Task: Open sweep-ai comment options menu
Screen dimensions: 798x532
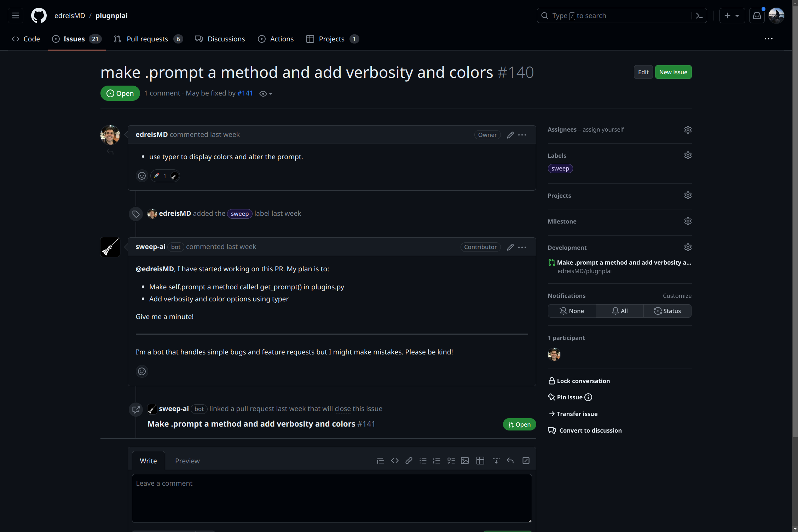Action: 522,247
